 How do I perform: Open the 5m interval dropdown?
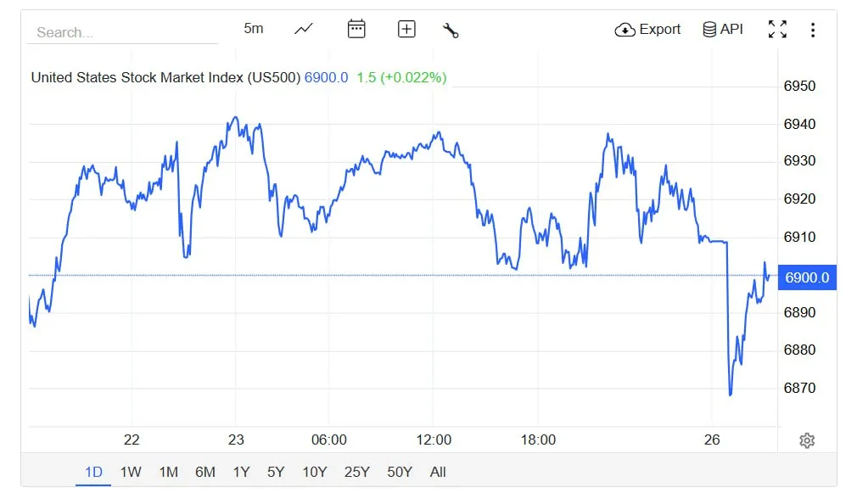click(x=254, y=29)
